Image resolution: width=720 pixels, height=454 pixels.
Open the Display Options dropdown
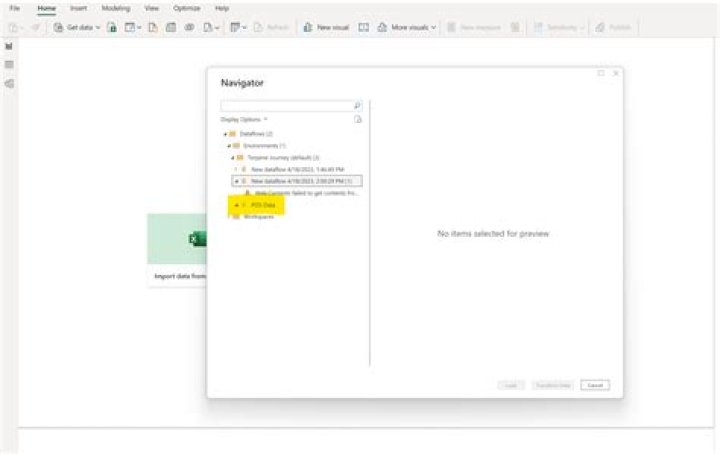tap(244, 119)
